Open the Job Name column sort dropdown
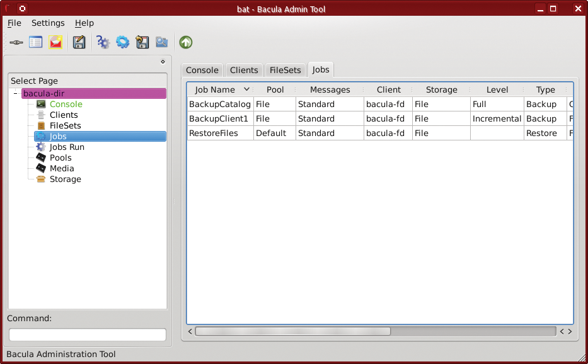 [x=246, y=89]
